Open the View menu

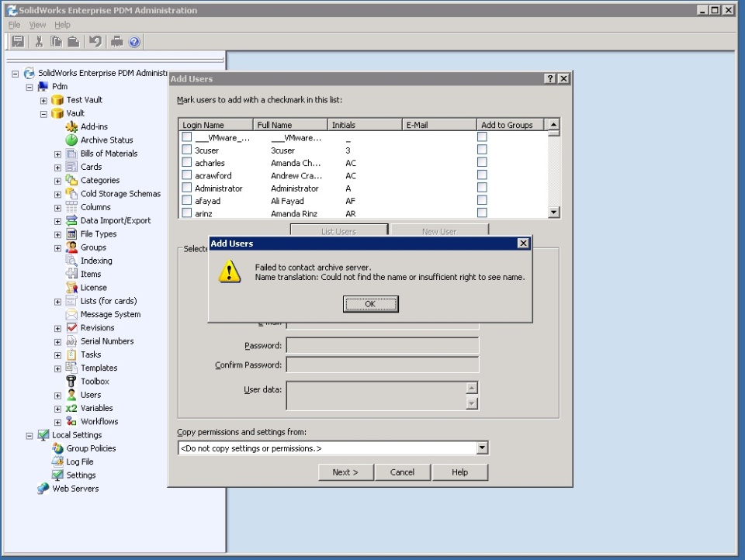[x=37, y=25]
